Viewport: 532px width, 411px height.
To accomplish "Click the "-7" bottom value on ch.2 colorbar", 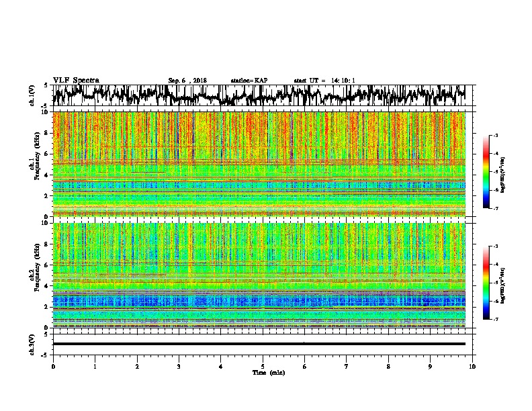I will tap(495, 319).
